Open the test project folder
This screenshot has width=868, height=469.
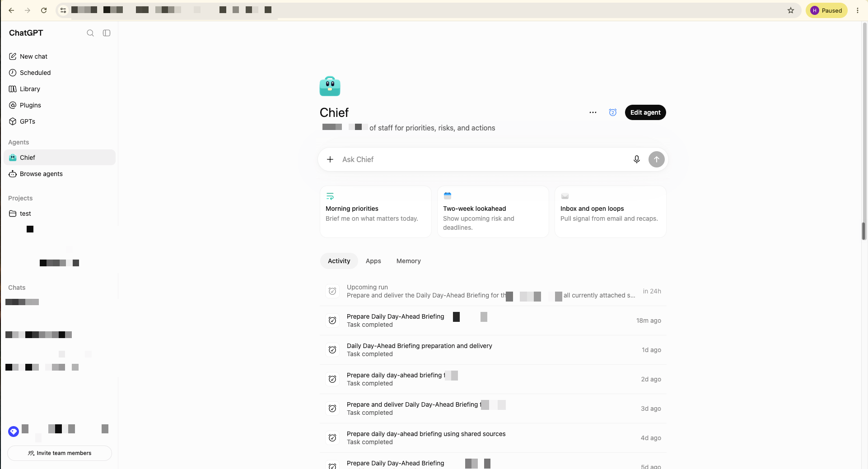[x=60, y=214]
